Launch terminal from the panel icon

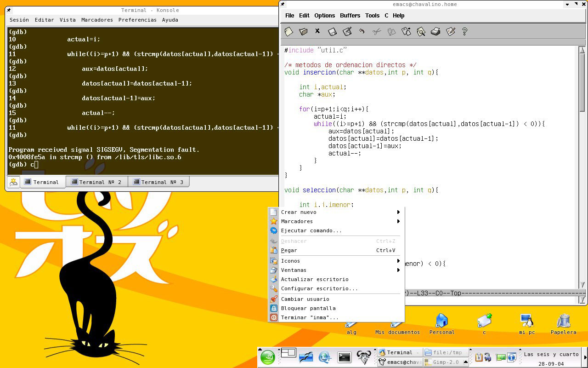[344, 357]
